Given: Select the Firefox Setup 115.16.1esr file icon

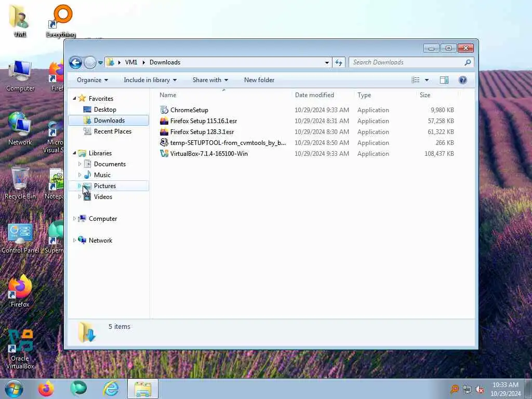Looking at the screenshot, I should [x=164, y=121].
